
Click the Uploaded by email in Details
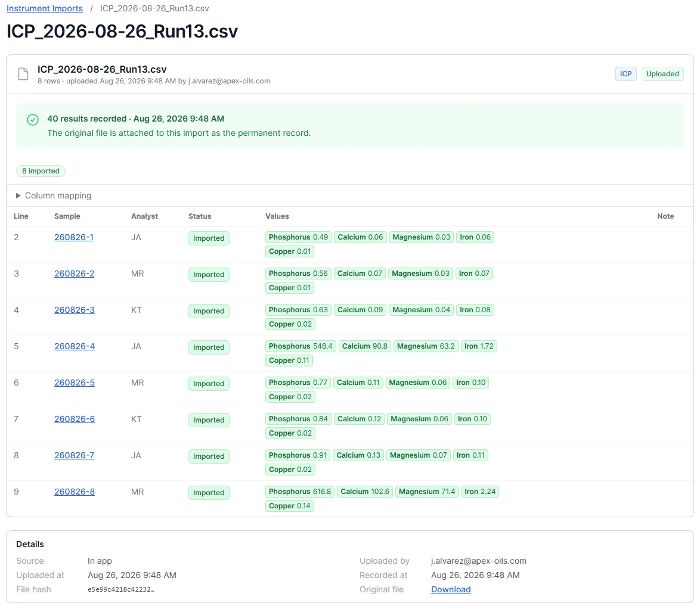[x=479, y=561]
